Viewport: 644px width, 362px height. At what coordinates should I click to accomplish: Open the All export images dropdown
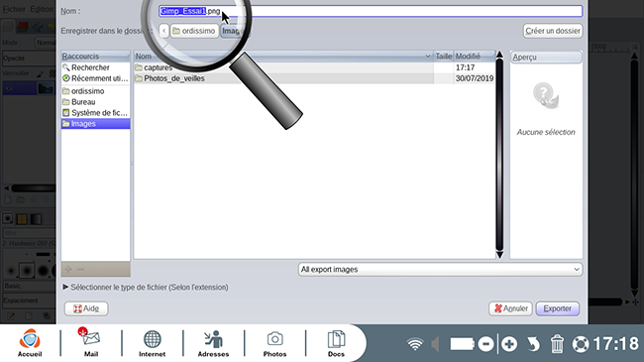(440, 270)
